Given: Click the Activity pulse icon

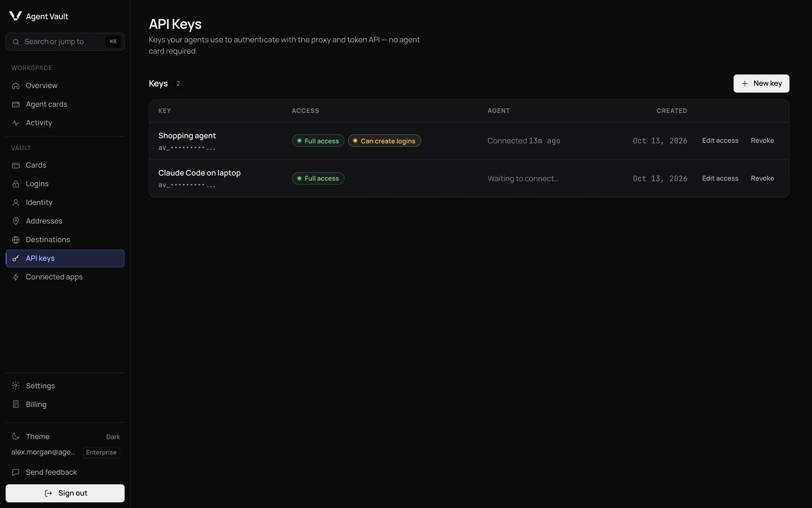Looking at the screenshot, I should (16, 123).
